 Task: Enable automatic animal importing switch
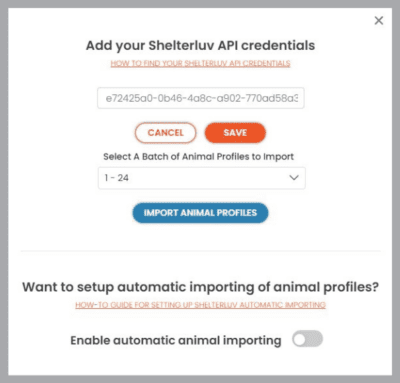point(307,339)
